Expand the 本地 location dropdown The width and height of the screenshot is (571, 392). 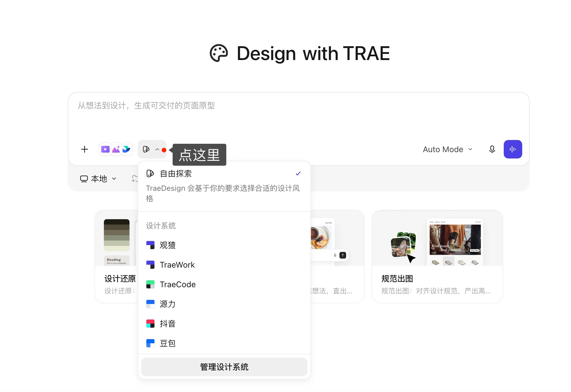pos(98,179)
